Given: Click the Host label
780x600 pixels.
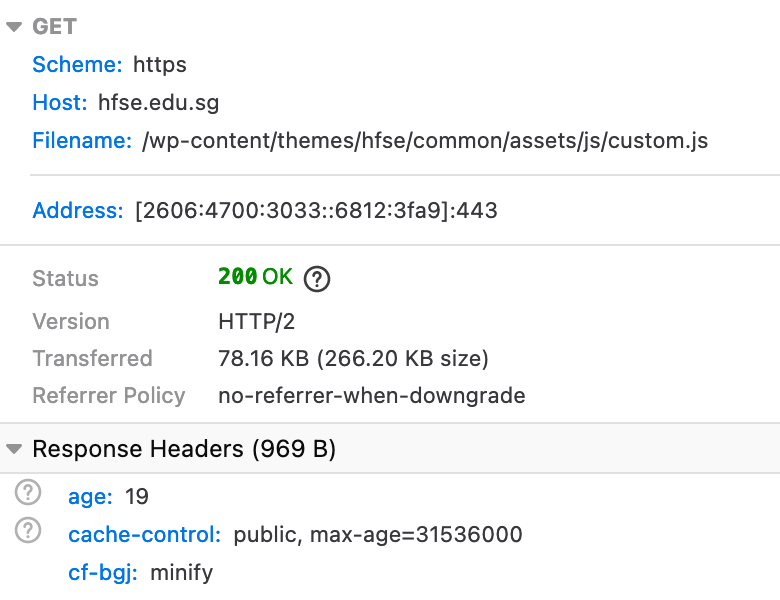Looking at the screenshot, I should coord(60,102).
